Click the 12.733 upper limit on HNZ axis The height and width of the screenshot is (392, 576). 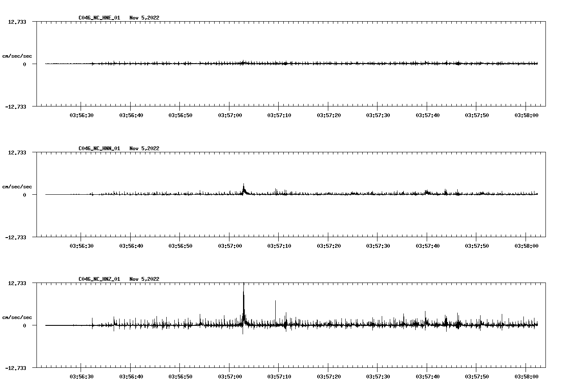coord(17,283)
